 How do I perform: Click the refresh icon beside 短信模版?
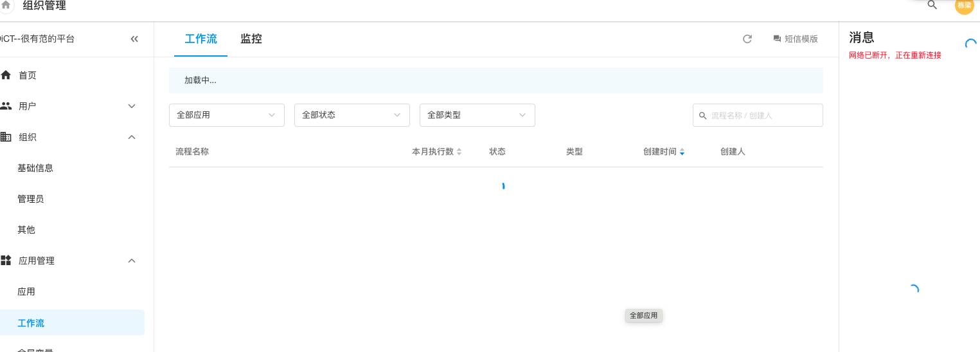point(747,39)
